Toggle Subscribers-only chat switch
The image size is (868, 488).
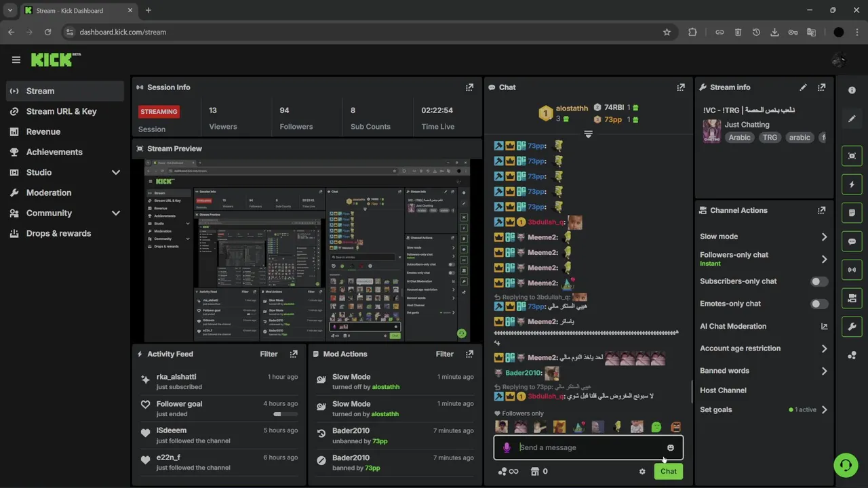[x=819, y=281]
